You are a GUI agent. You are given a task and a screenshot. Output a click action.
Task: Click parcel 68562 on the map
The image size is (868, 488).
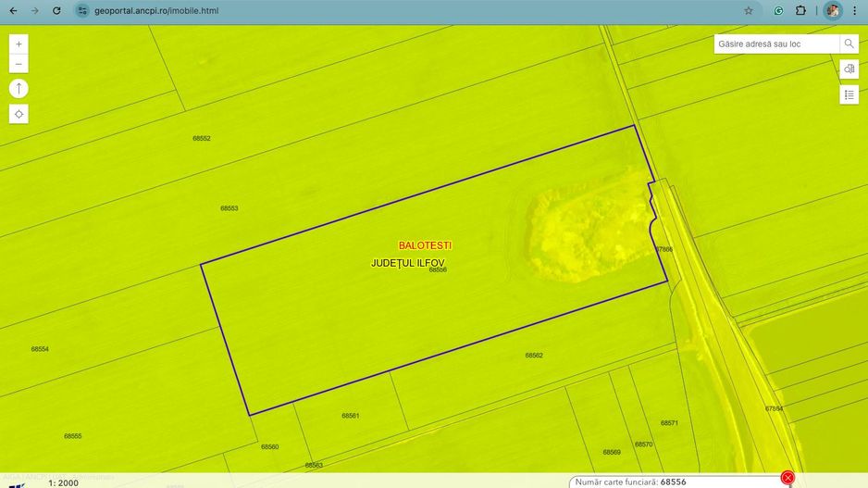[534, 356]
